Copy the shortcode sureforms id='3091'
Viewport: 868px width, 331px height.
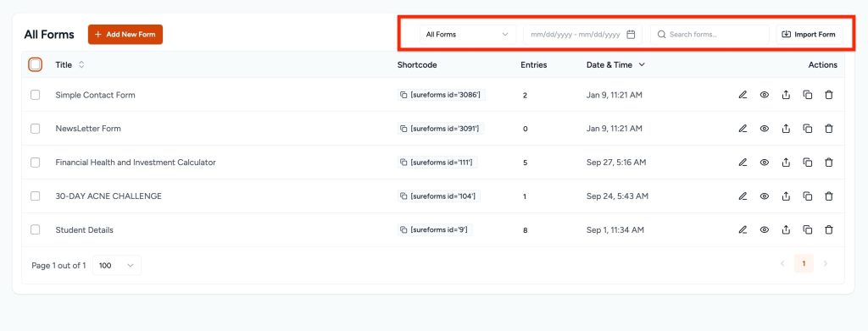point(403,129)
